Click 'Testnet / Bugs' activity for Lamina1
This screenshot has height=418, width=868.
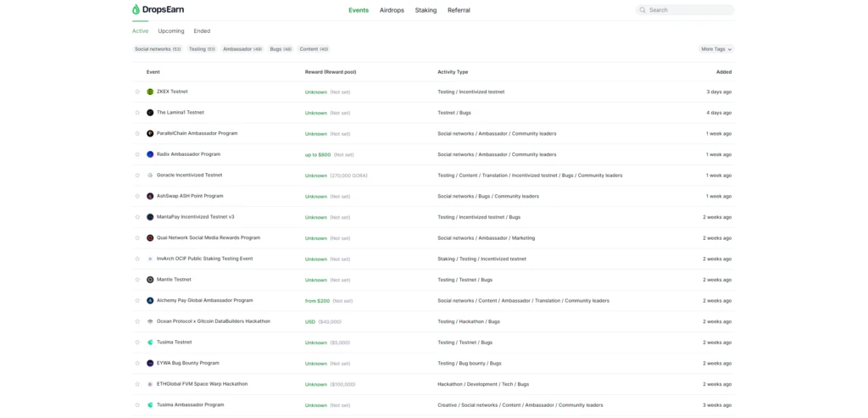coord(454,113)
